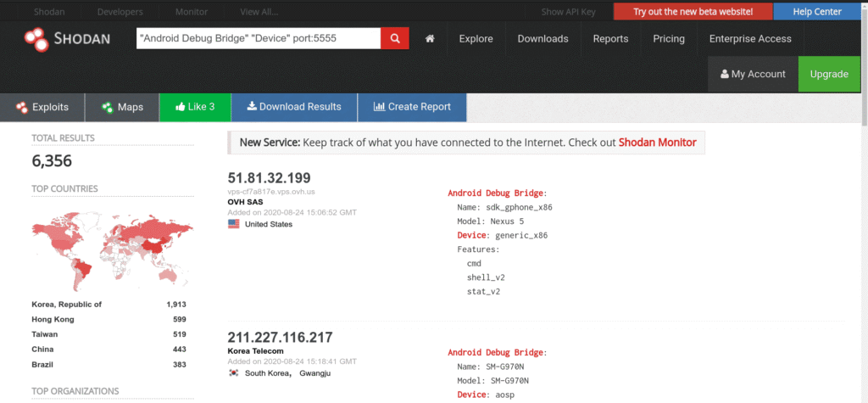Open the My Account button
868x403 pixels.
[x=753, y=74]
